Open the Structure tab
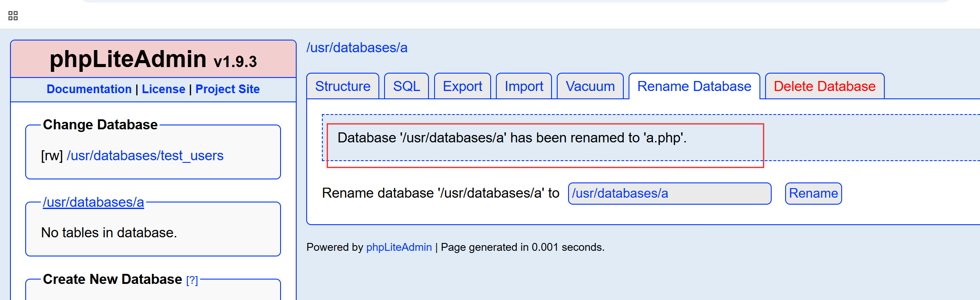 point(343,86)
